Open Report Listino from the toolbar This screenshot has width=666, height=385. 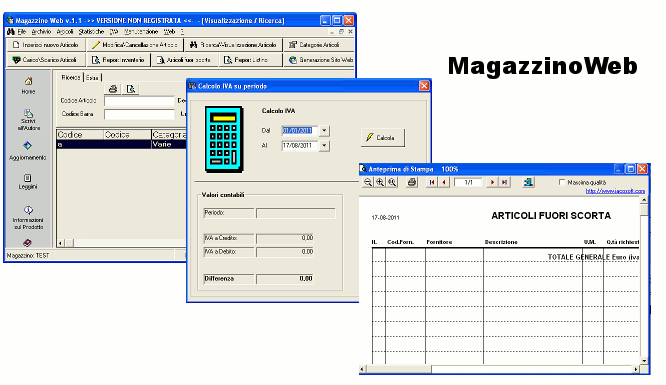(x=251, y=60)
